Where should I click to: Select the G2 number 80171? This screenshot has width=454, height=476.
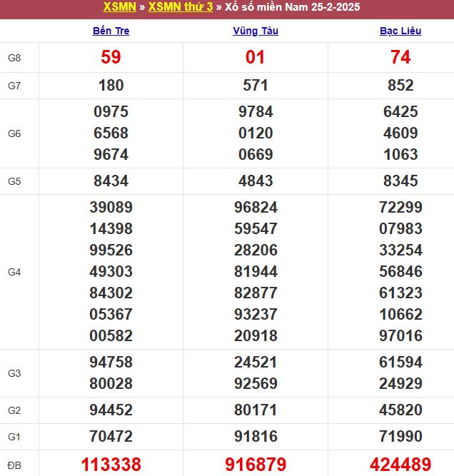coord(256,410)
